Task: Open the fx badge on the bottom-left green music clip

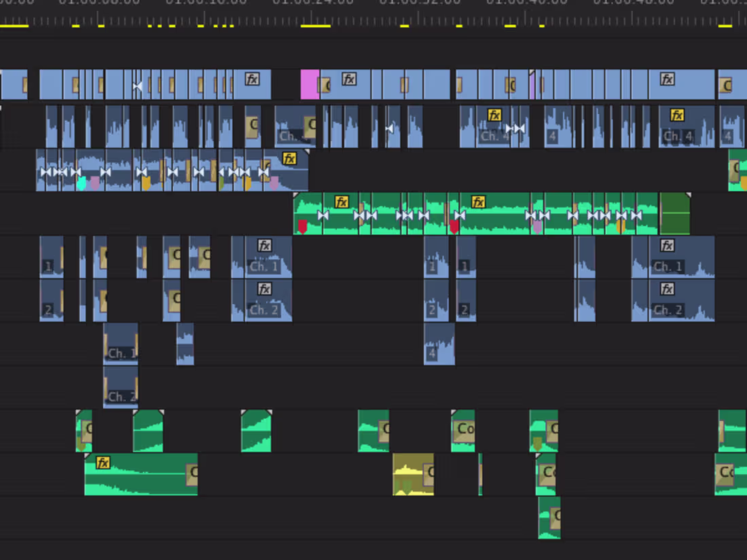Action: tap(103, 463)
